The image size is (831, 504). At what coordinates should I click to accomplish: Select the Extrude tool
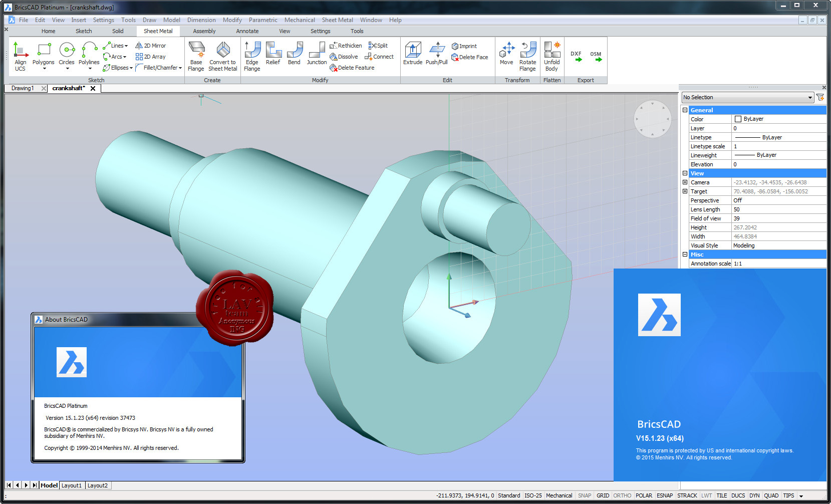[413, 53]
